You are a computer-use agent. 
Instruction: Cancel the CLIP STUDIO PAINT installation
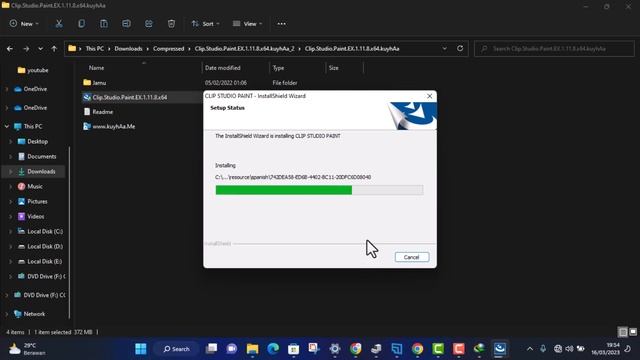click(411, 257)
